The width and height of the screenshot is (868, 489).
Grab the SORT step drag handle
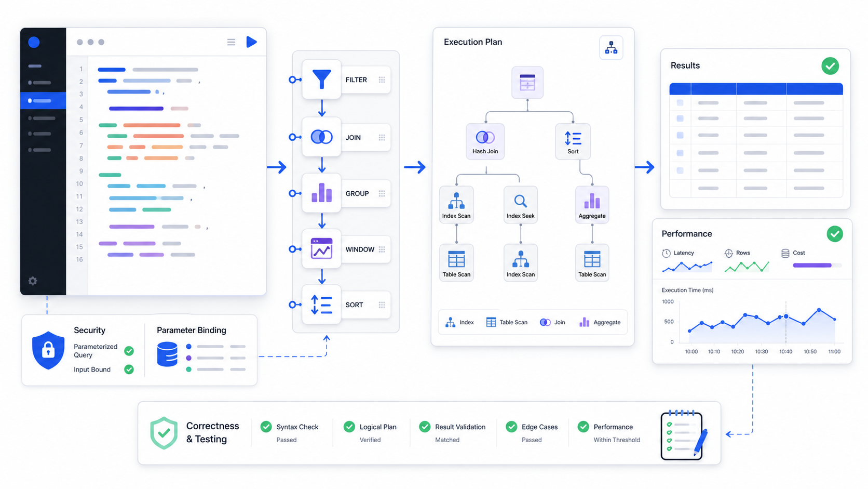point(382,305)
